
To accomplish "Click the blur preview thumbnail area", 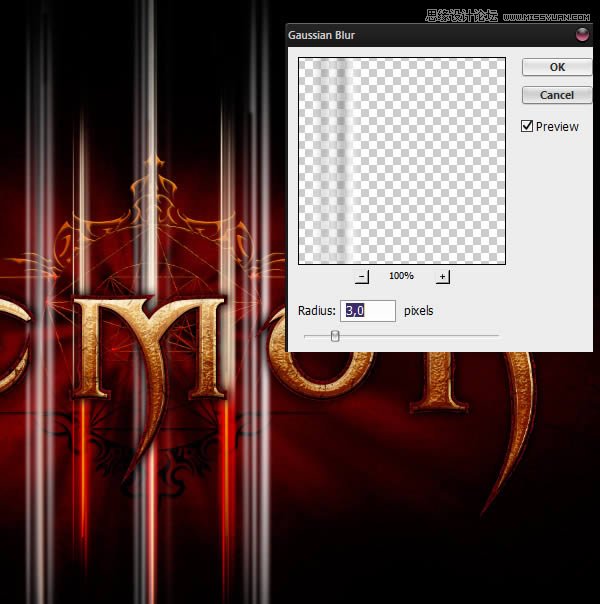I will [x=402, y=161].
